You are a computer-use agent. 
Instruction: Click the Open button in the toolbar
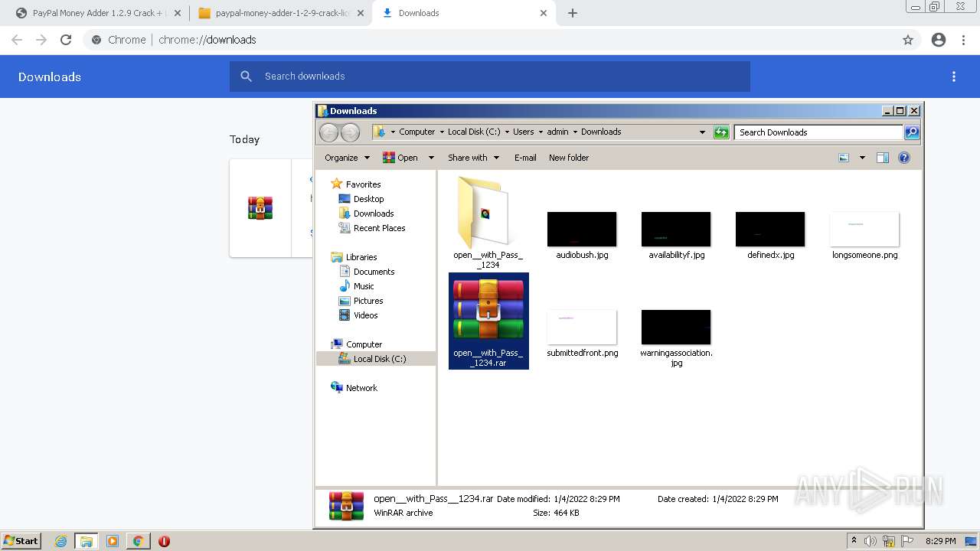[x=400, y=158]
